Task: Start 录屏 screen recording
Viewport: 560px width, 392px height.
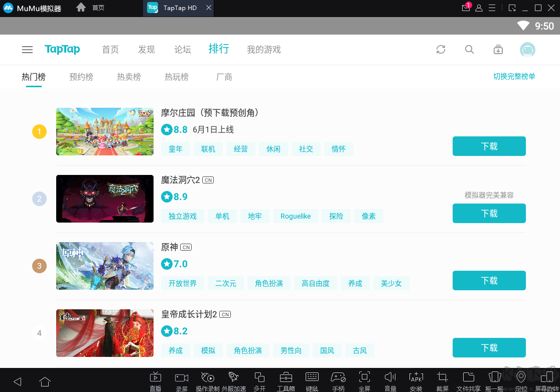Action: click(182, 381)
